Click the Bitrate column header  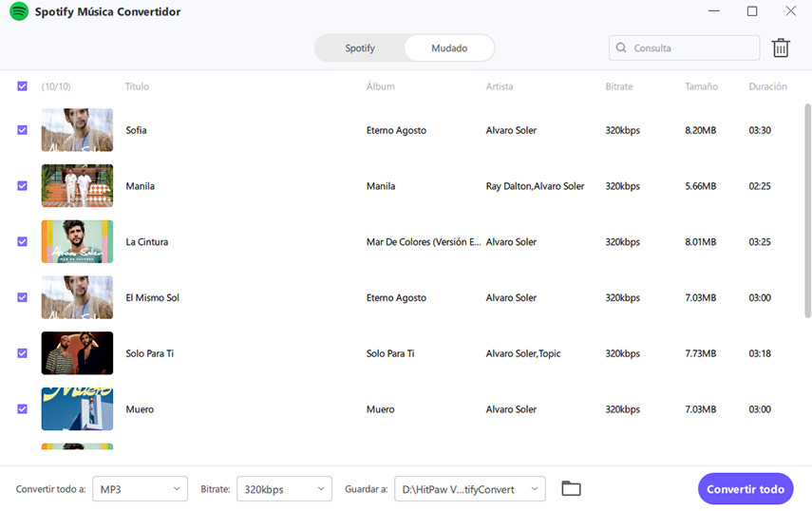(619, 86)
